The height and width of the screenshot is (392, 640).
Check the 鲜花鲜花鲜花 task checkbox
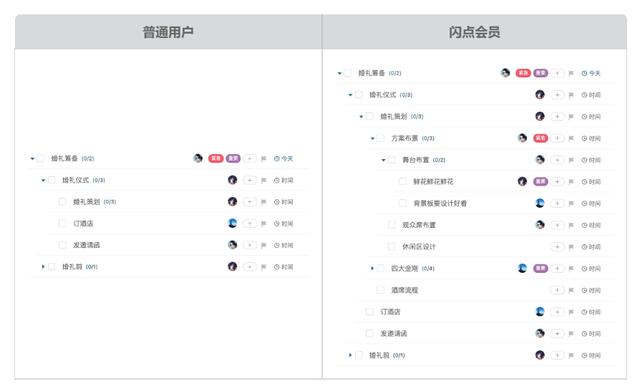coord(402,181)
